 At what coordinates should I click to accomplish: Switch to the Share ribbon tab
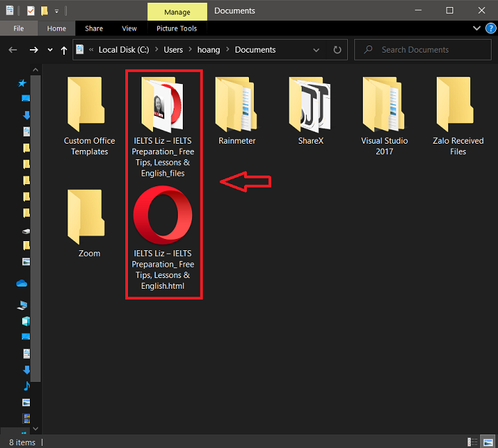[x=94, y=28]
